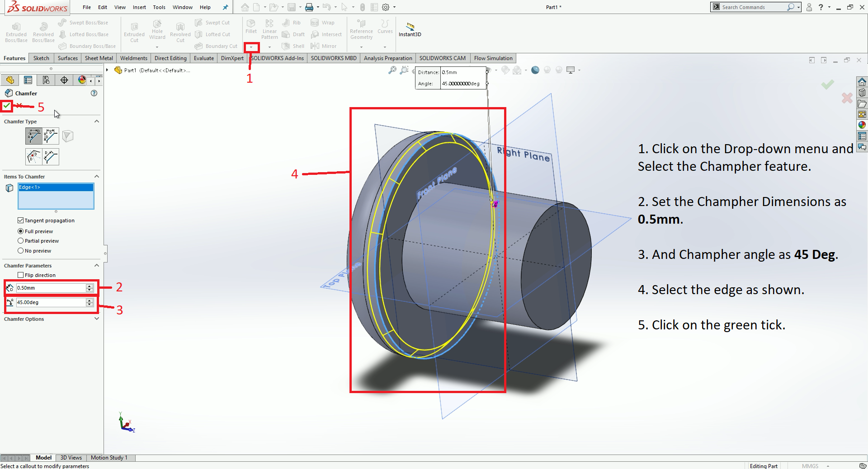This screenshot has width=868, height=469.
Task: Expand the Chamfer Options section
Action: [x=96, y=319]
